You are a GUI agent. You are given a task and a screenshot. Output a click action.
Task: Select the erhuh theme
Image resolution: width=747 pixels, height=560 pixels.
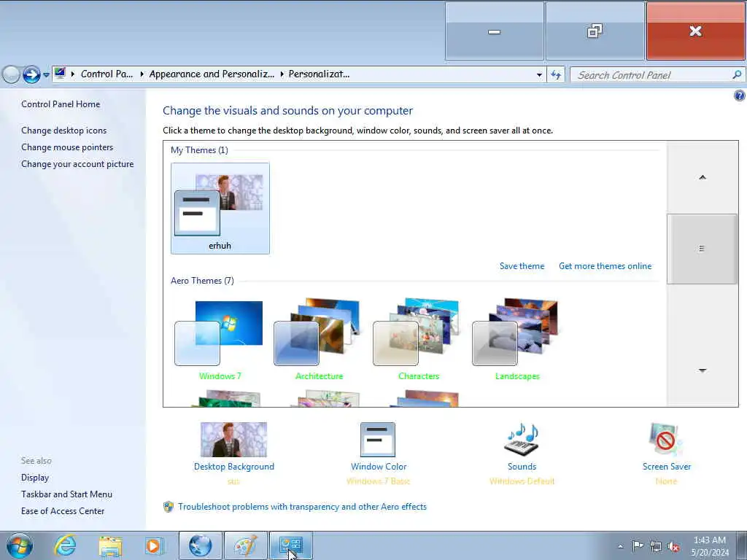[220, 208]
